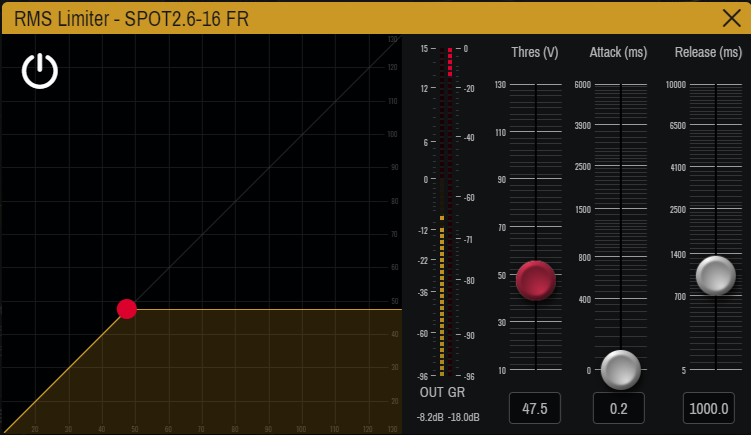This screenshot has width=751, height=435.
Task: Click the Release (ms) label
Action: pyautogui.click(x=708, y=52)
